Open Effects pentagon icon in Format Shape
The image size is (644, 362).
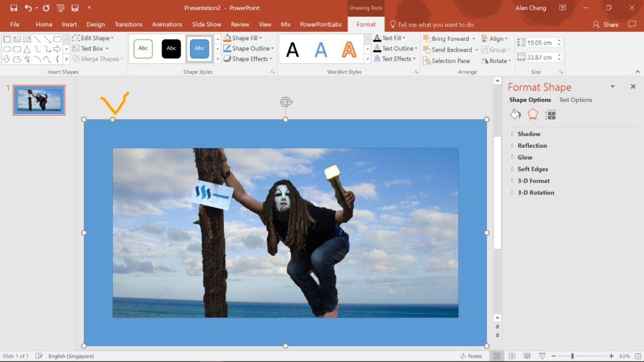point(533,114)
